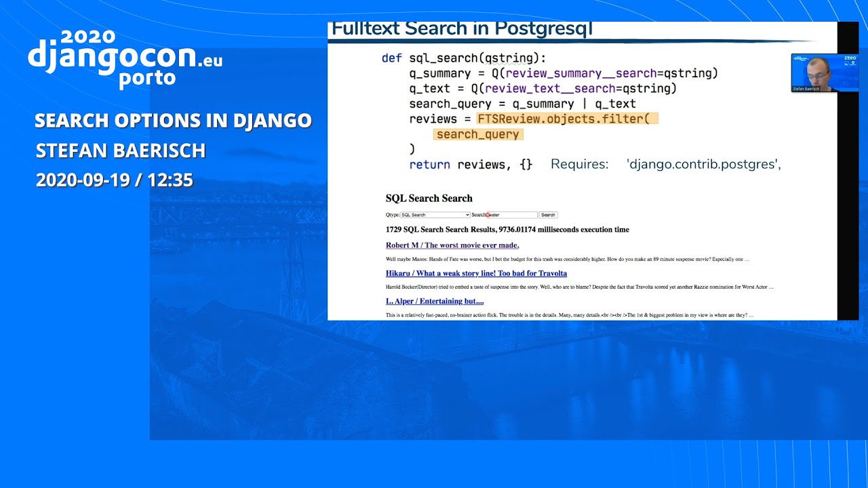Click the 'django.contrib.postgres' requirement text

click(x=704, y=164)
